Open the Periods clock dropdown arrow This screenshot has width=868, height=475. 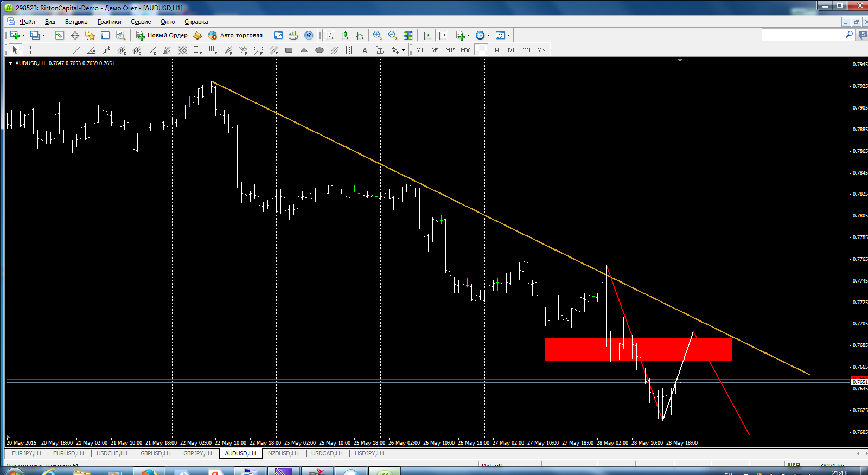488,36
